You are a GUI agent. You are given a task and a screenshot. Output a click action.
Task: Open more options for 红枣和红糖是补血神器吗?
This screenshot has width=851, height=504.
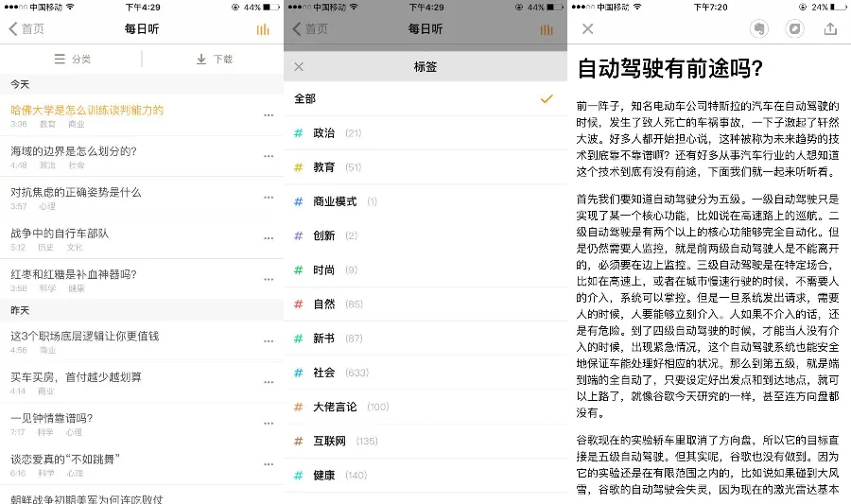pyautogui.click(x=269, y=279)
